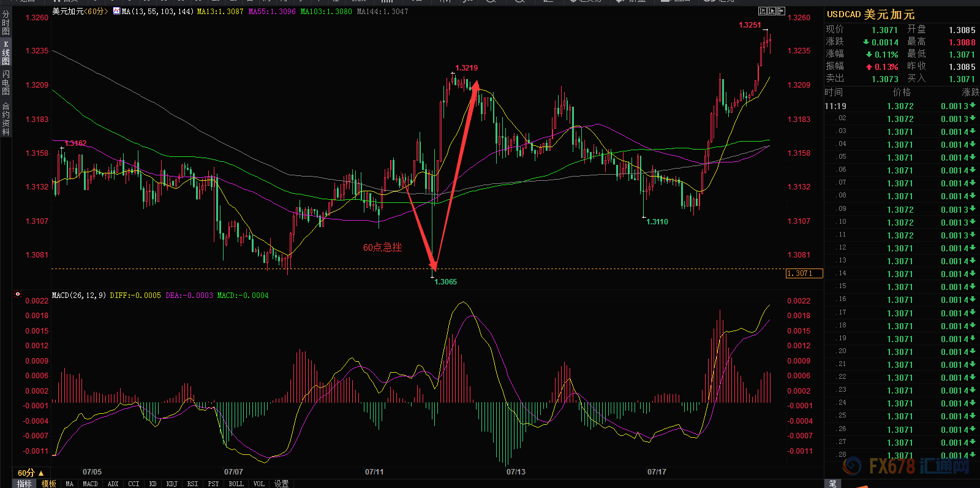Click the MACD panel settings gear icon
The width and height of the screenshot is (980, 488).
pyautogui.click(x=18, y=294)
